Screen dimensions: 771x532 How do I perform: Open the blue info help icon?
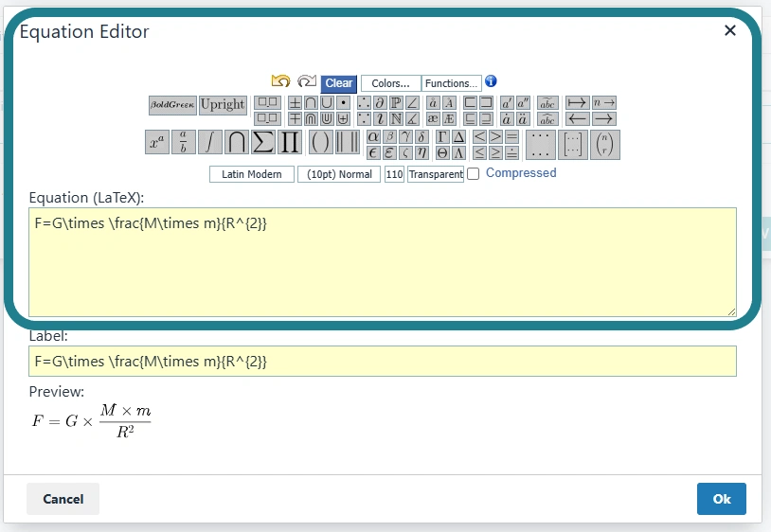[x=491, y=81]
